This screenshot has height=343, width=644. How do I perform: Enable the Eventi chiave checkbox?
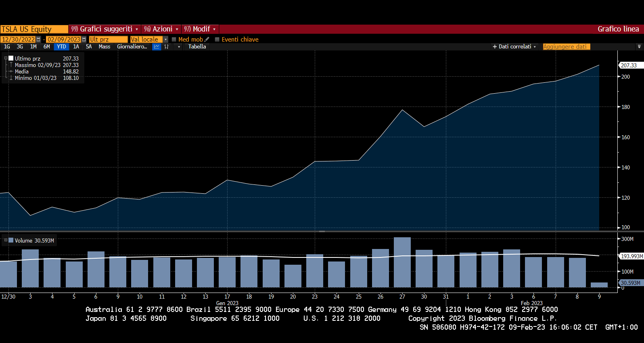pyautogui.click(x=217, y=40)
